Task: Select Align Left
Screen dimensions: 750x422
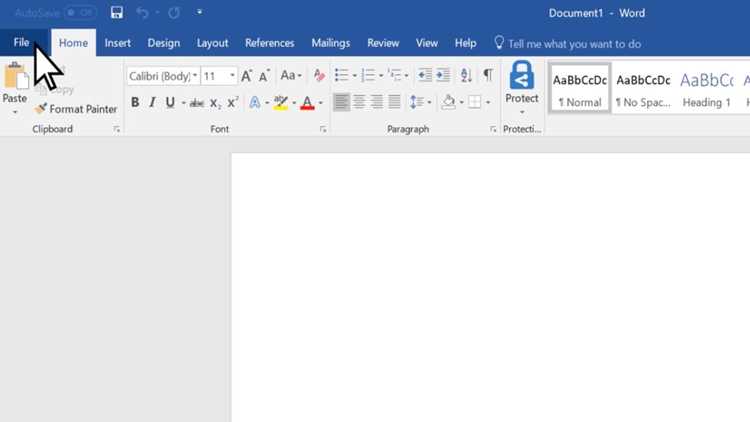Action: click(x=342, y=102)
